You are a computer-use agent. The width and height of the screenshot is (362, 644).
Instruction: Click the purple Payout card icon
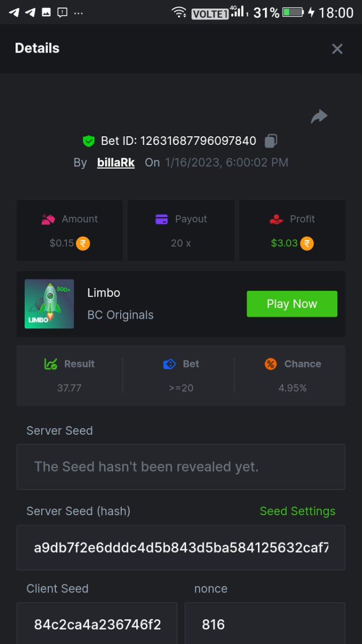click(161, 219)
